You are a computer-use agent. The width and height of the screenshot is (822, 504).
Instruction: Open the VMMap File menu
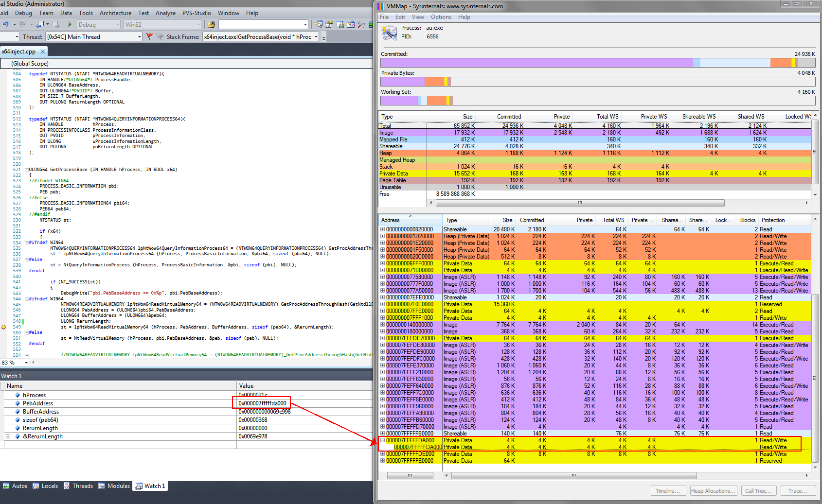[384, 17]
